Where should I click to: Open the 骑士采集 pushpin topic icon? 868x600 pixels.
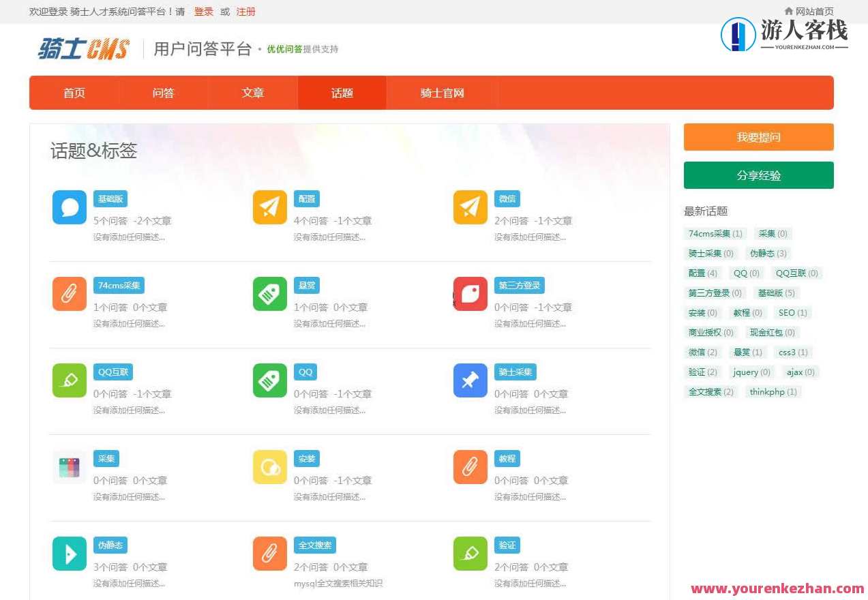coord(469,380)
